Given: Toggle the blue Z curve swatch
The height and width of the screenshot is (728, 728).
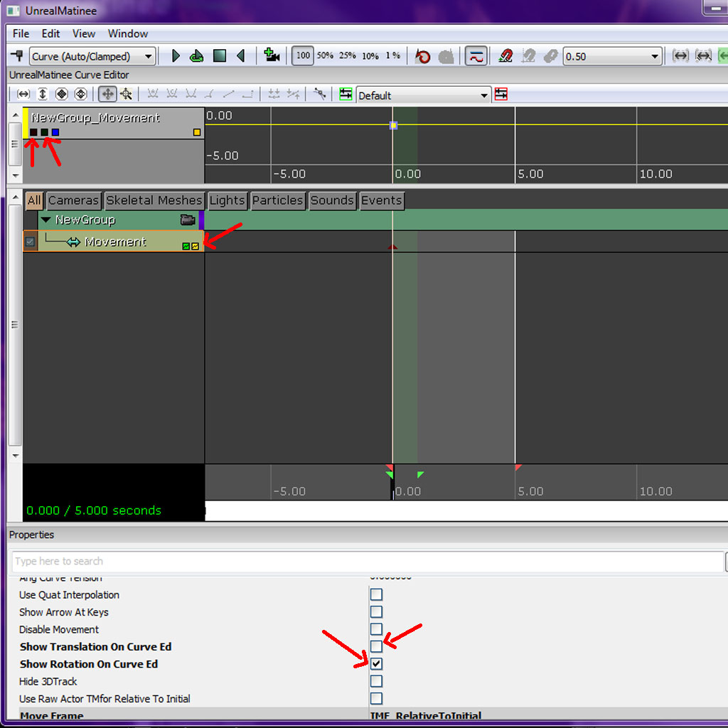Looking at the screenshot, I should [55, 132].
